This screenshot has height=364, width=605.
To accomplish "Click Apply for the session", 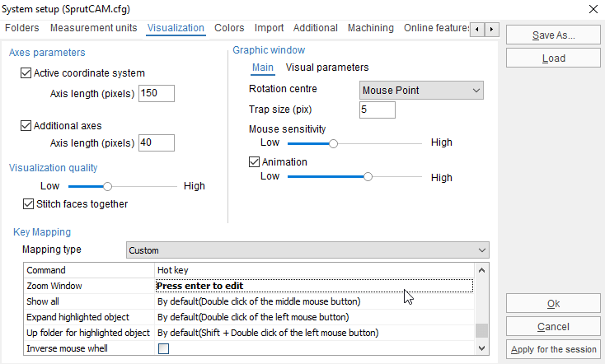I will (x=553, y=349).
